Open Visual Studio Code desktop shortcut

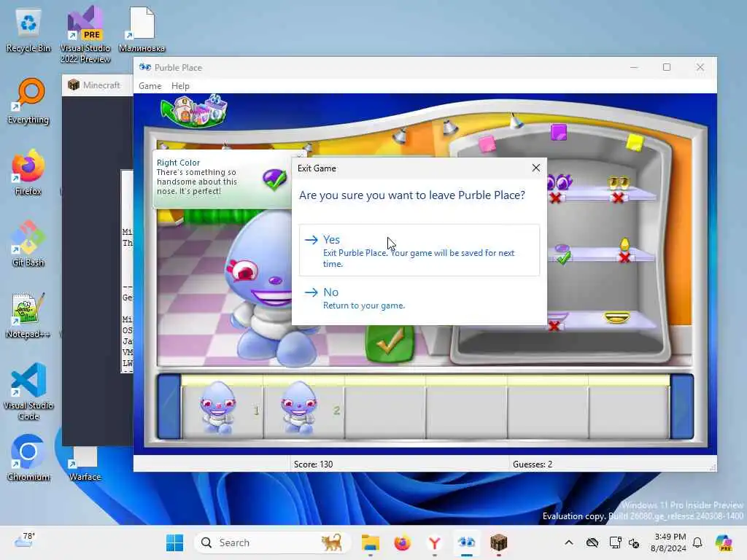28,392
